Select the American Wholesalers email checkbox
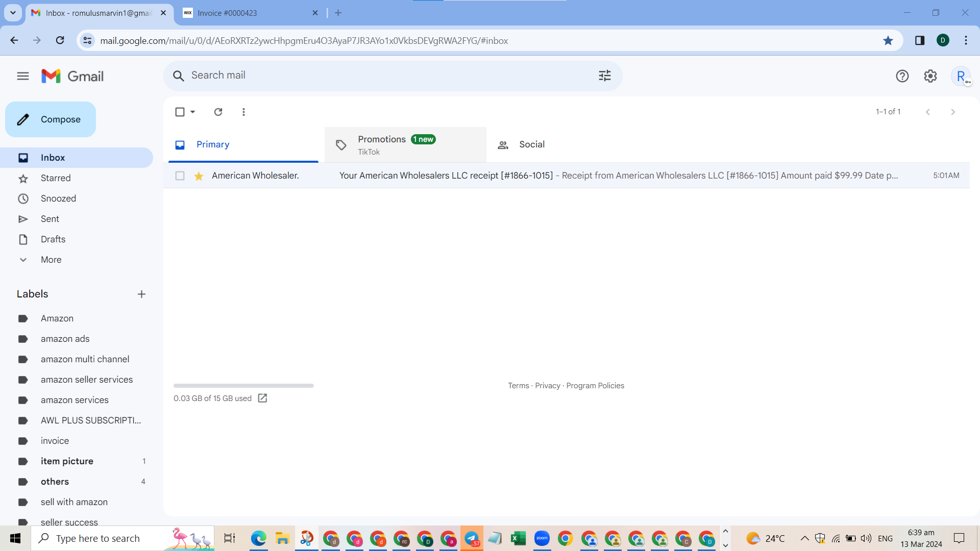 (180, 176)
